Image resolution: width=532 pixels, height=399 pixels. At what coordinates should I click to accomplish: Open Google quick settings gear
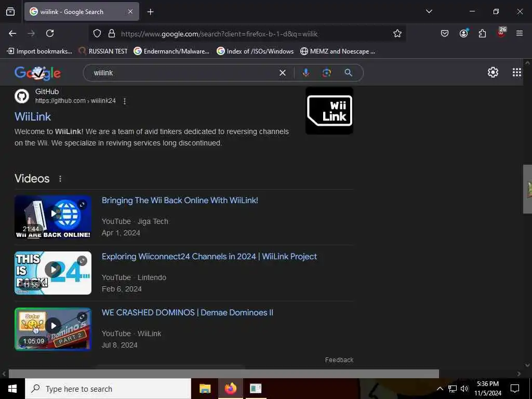click(493, 72)
